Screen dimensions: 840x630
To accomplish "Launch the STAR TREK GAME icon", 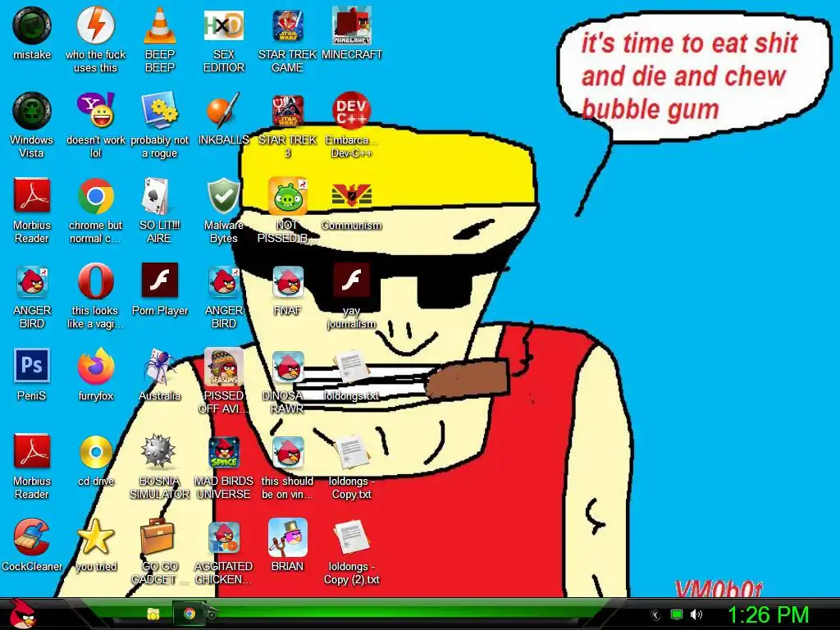I will tap(288, 25).
